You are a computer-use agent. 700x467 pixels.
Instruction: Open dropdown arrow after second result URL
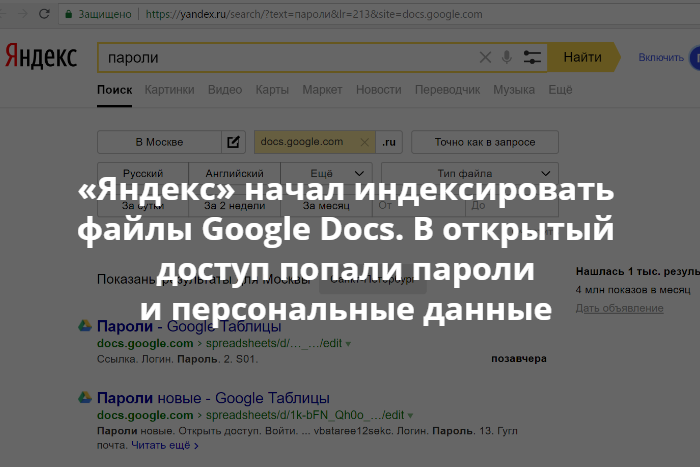(410, 414)
